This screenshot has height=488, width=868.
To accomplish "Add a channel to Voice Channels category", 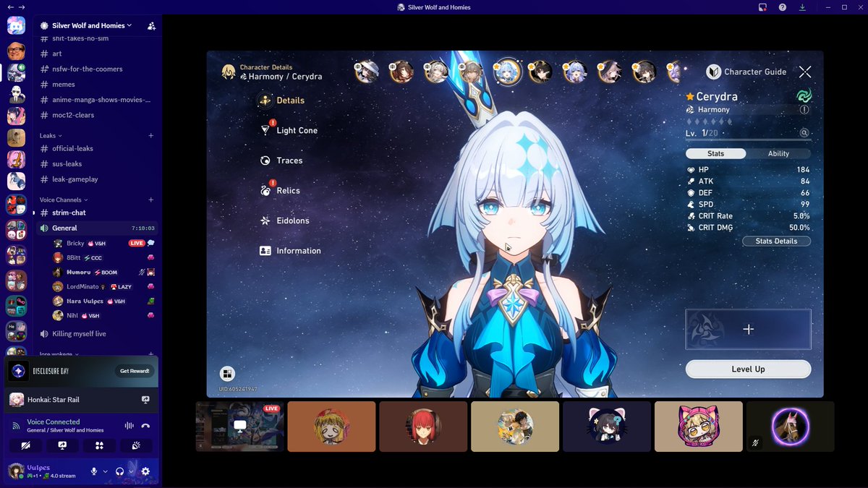I will [x=151, y=200].
